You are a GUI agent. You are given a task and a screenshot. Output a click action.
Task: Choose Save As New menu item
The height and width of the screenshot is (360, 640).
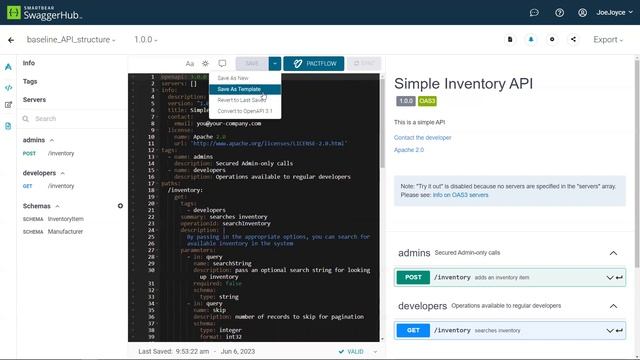click(x=245, y=78)
